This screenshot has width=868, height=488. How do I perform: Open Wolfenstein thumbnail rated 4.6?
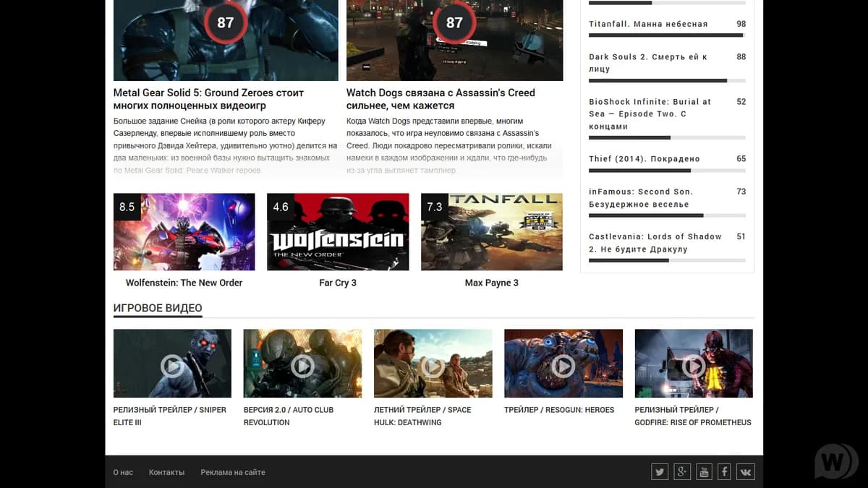coord(338,232)
